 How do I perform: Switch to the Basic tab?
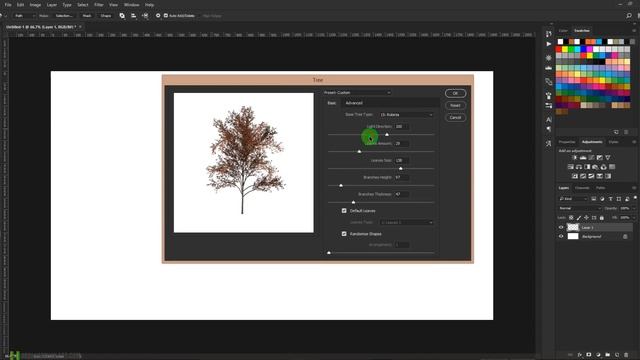pos(332,103)
